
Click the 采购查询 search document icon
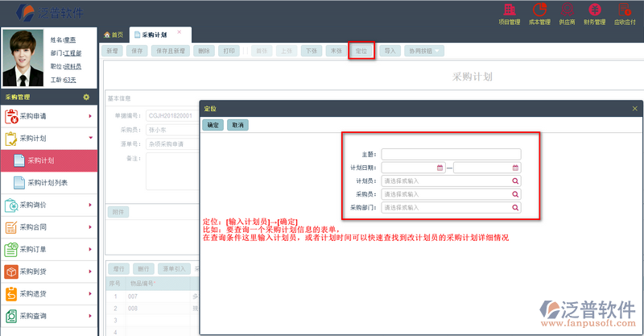click(11, 317)
